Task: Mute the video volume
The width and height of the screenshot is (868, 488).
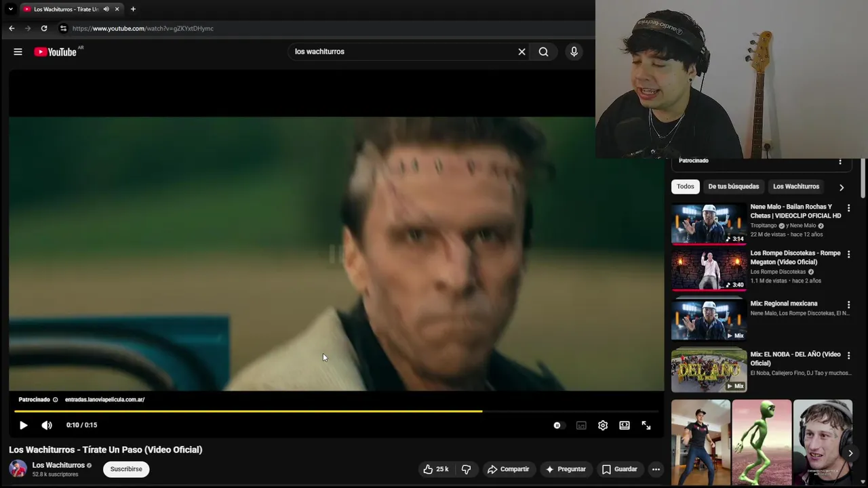Action: coord(46,425)
